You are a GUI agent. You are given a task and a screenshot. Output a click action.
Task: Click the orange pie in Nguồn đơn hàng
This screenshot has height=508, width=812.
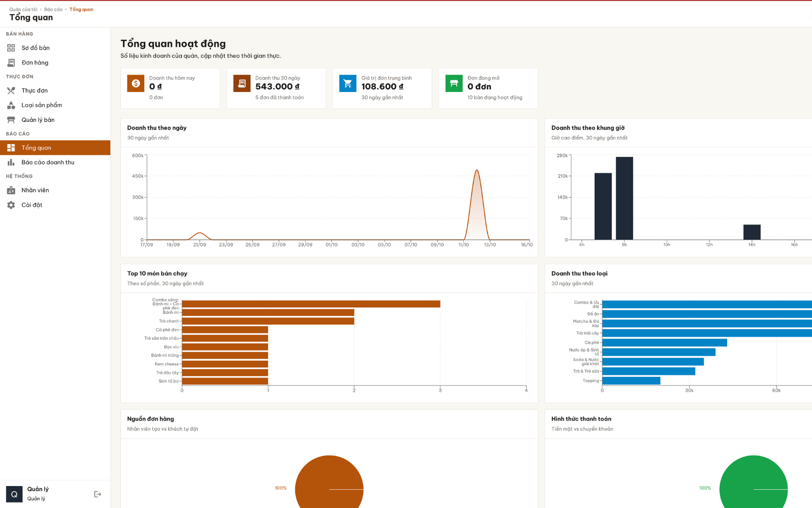click(329, 482)
